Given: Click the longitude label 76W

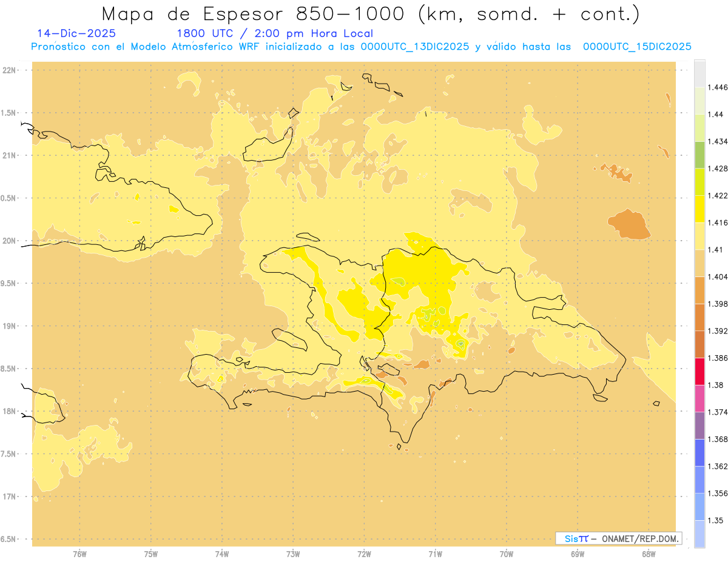Looking at the screenshot, I should click(79, 554).
